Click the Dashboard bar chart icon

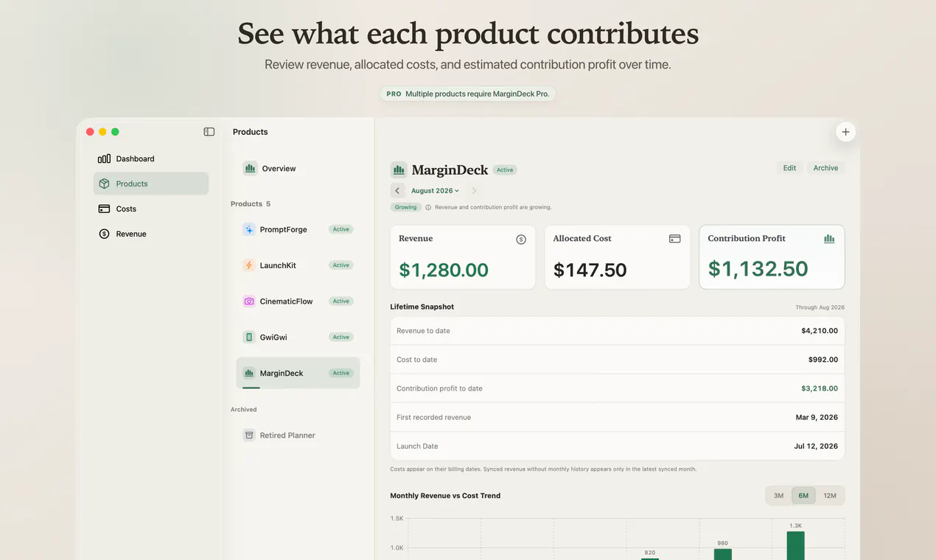104,158
